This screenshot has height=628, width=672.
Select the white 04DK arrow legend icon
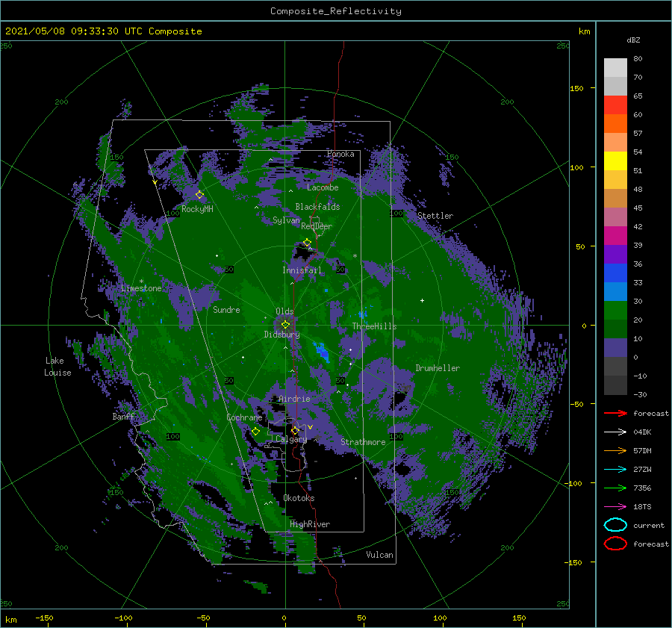pos(615,432)
